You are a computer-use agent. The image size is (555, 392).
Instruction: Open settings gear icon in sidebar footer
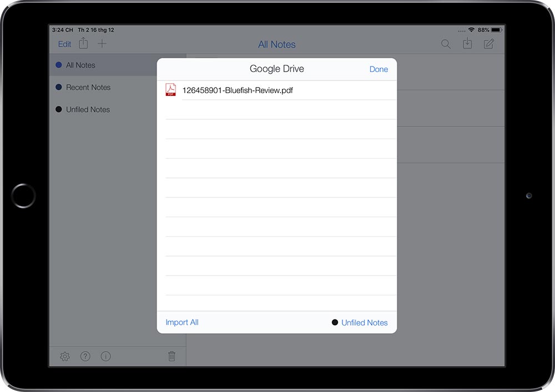coord(65,357)
